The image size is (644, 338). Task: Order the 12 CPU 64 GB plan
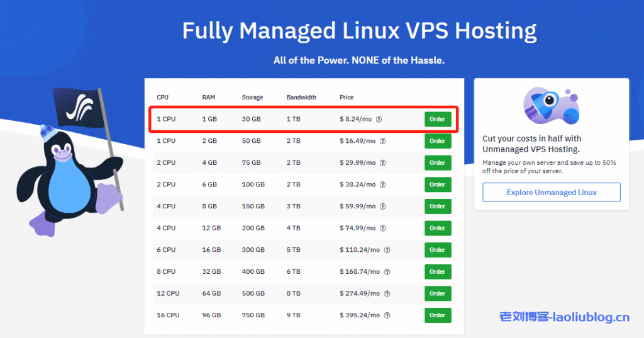(438, 293)
